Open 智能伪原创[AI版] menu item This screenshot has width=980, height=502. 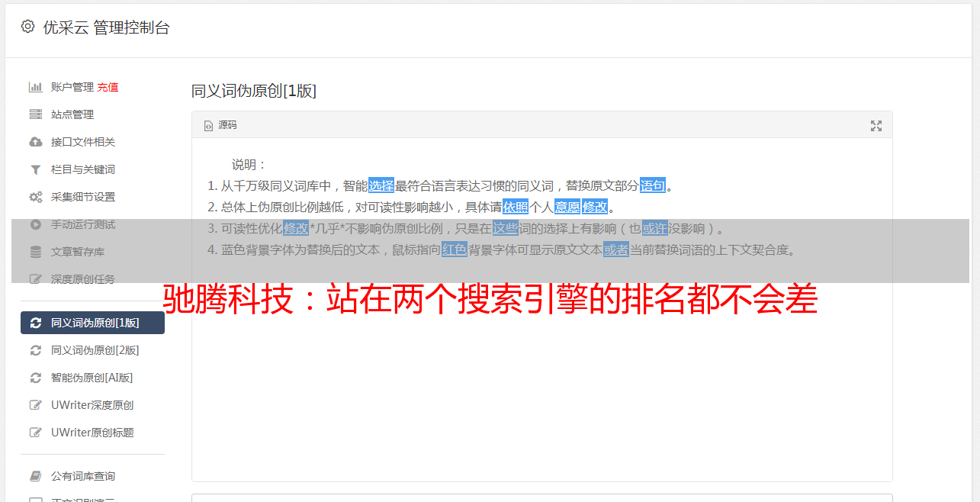point(92,378)
